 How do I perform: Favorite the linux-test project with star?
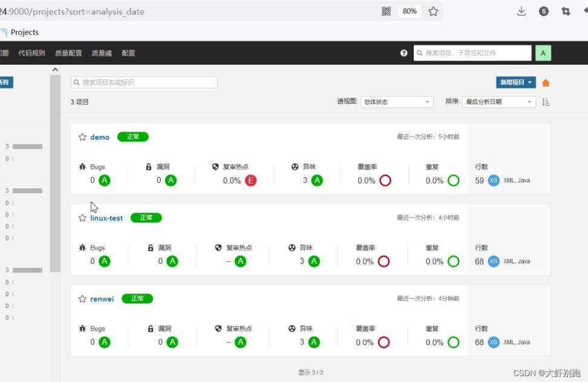pyautogui.click(x=82, y=218)
